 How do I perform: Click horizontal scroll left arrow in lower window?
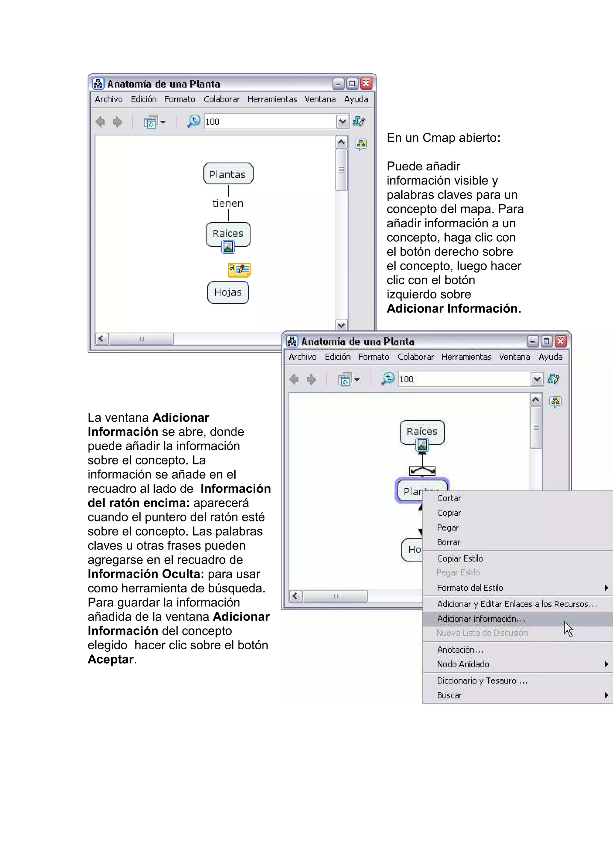point(295,596)
